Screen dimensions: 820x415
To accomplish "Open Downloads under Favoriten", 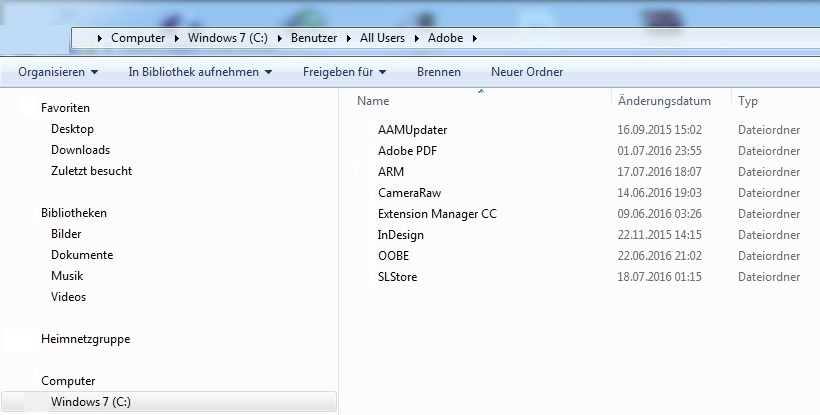I will click(x=81, y=150).
